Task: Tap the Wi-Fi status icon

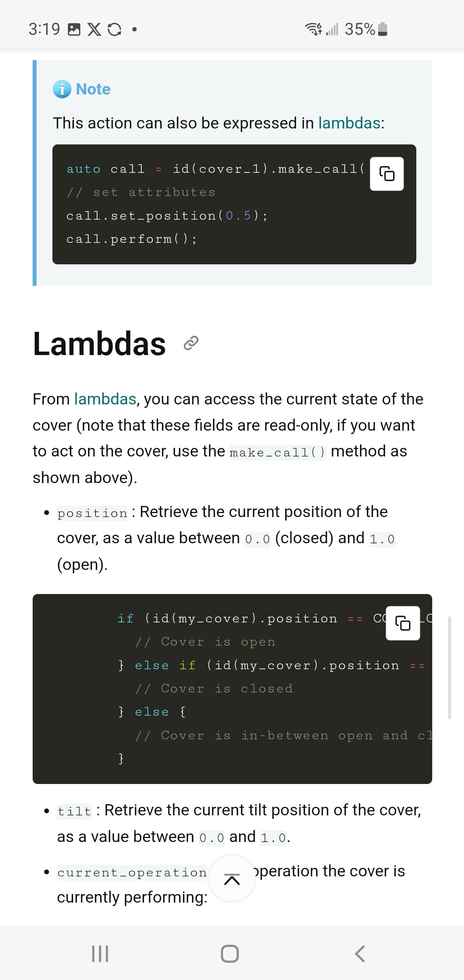Action: coord(313,29)
